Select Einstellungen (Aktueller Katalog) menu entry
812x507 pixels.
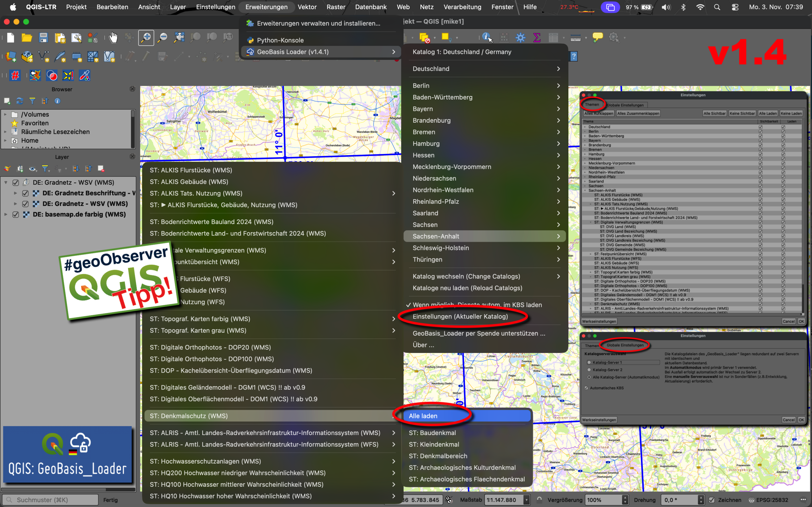460,317
